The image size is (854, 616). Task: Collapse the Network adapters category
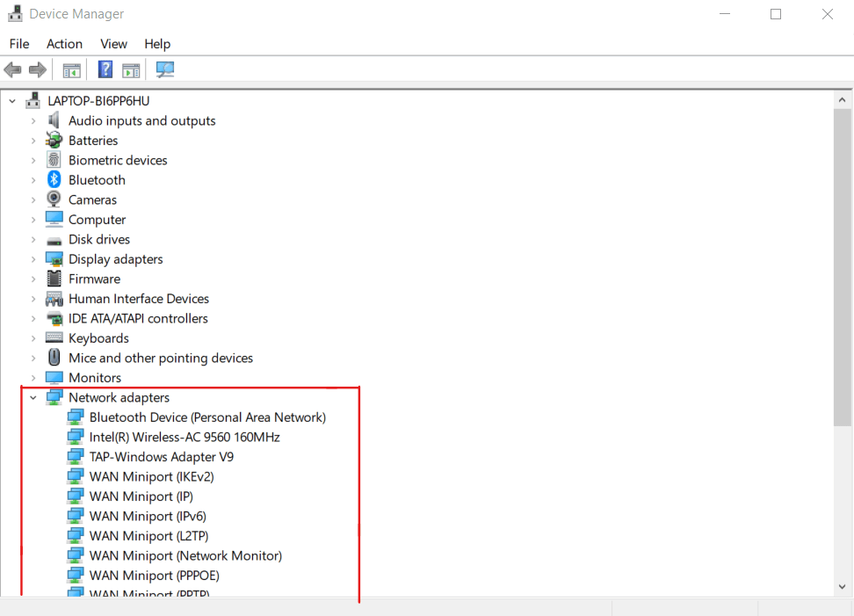pos(33,398)
